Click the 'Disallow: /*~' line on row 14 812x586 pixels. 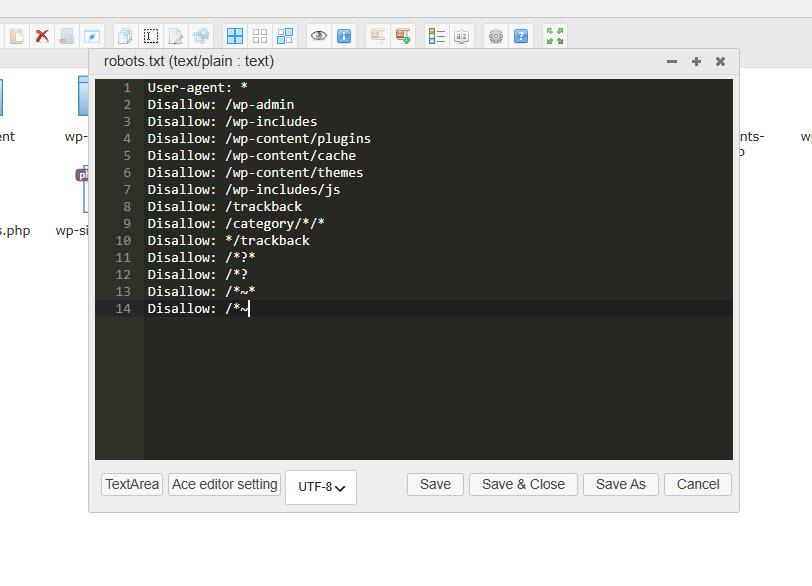coord(198,309)
